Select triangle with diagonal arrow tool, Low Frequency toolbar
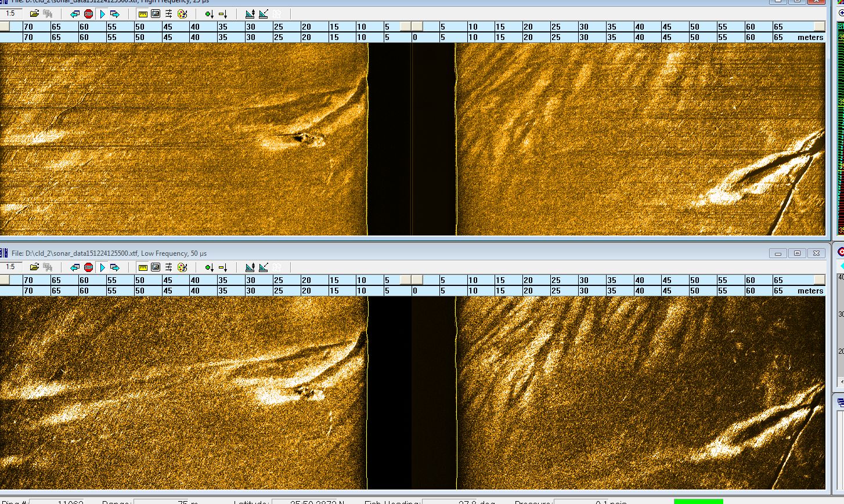Screen dimensions: 844x504 coord(264,267)
